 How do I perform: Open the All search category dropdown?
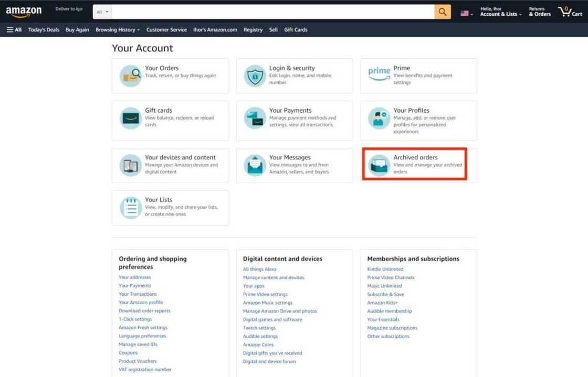(102, 12)
